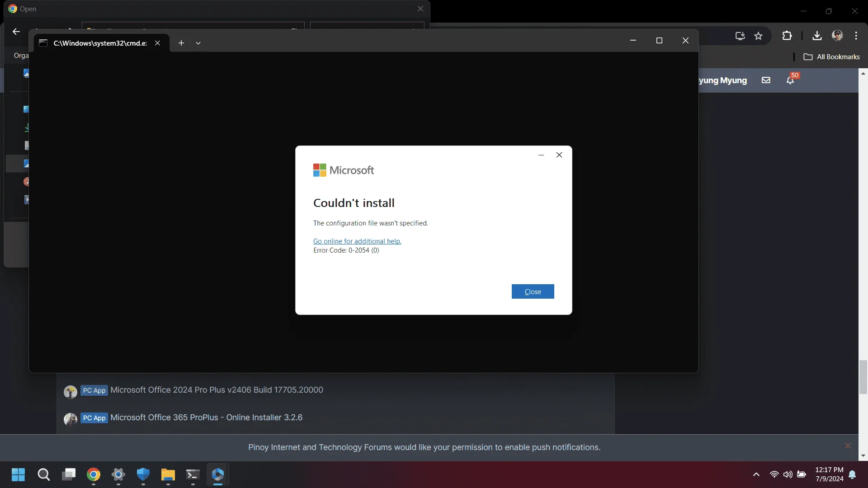
Task: Click avatar beside Office 365 ProPlus thread
Action: pos(70,419)
